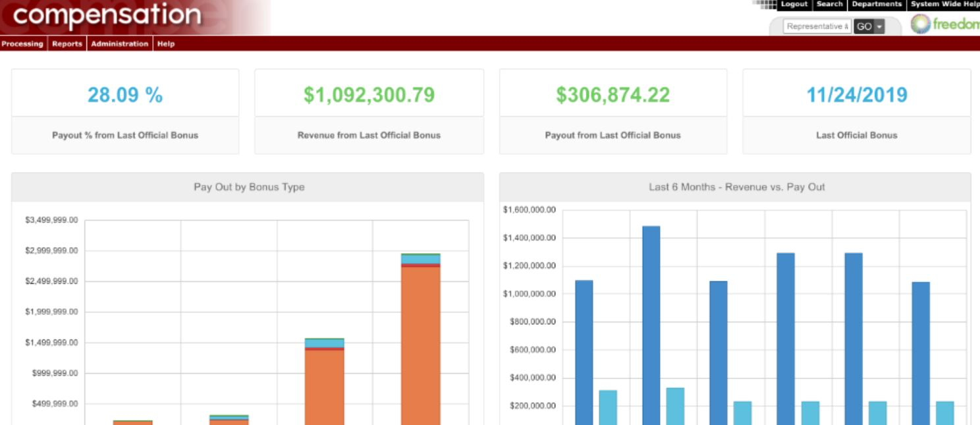The height and width of the screenshot is (425, 980).
Task: Click the Logout link
Action: (794, 3)
